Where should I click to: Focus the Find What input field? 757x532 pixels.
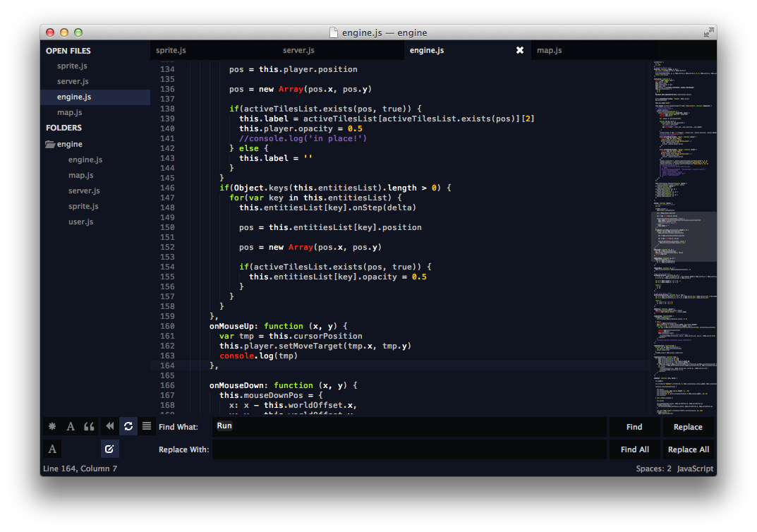pos(409,427)
